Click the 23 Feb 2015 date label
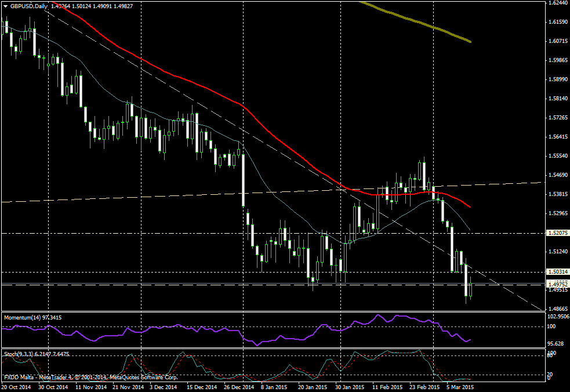570x392 pixels. pos(424,386)
